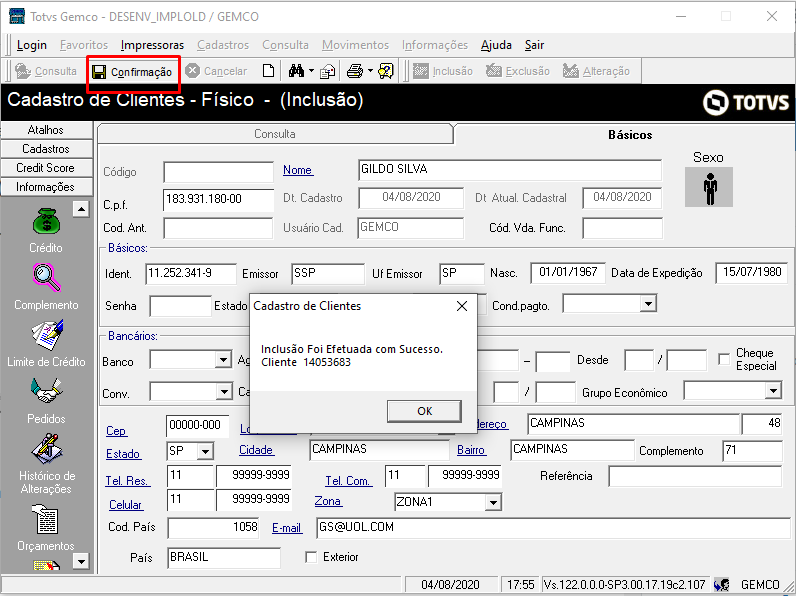Click the Tel. Res. link label
This screenshot has width=796, height=596.
point(127,481)
